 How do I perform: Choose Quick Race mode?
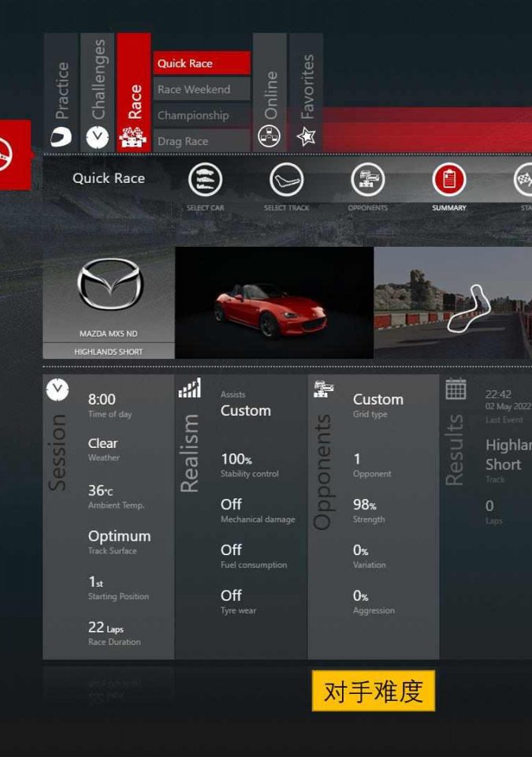[202, 63]
